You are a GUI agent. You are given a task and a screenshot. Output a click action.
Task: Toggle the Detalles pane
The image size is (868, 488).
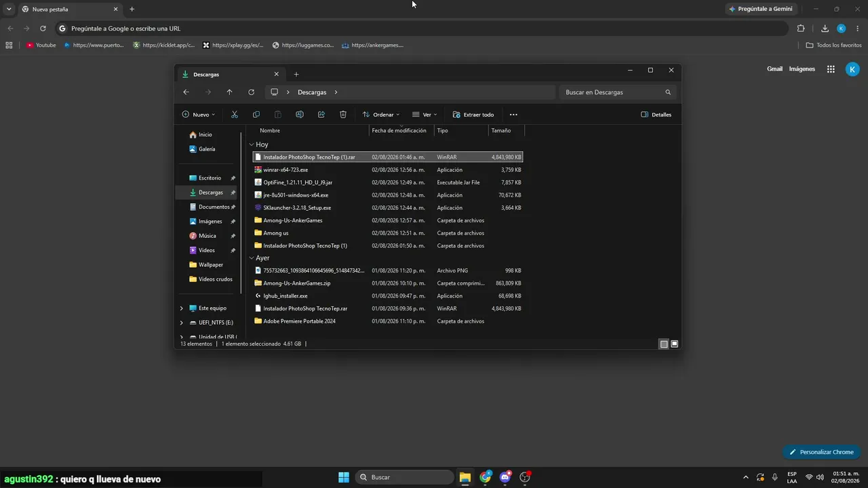coord(656,115)
